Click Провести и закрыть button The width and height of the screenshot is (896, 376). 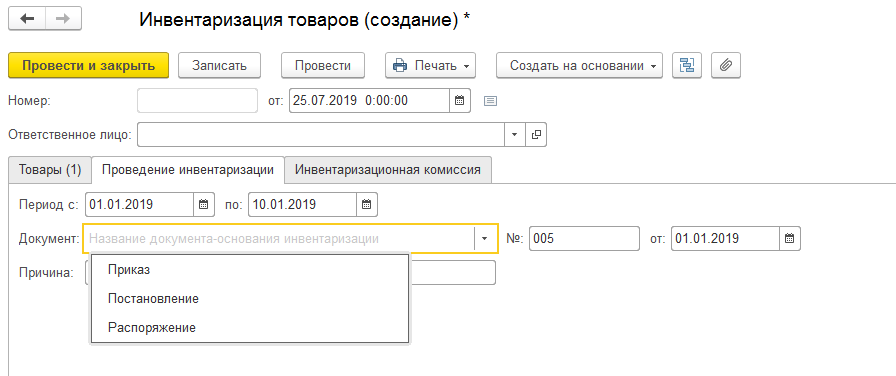(89, 66)
